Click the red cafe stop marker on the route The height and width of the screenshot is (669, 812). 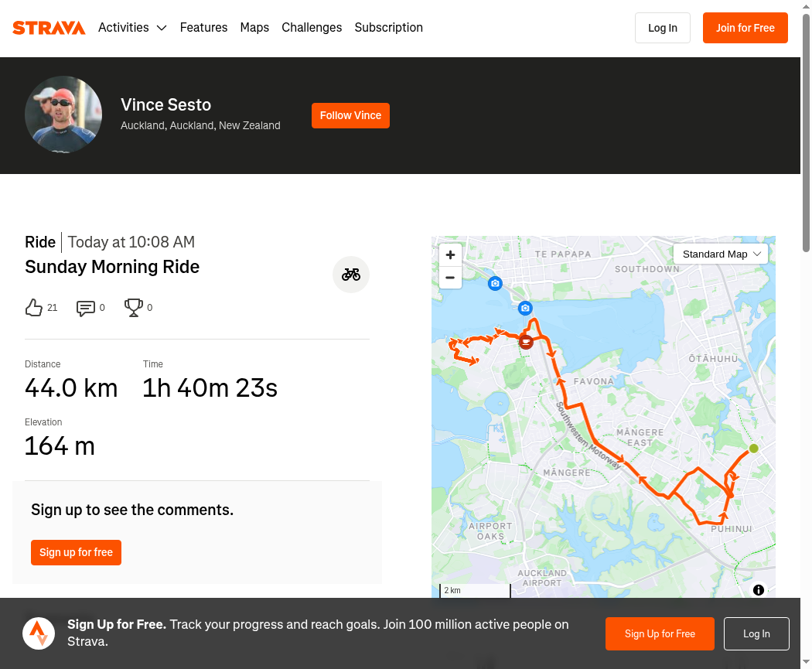tap(526, 342)
